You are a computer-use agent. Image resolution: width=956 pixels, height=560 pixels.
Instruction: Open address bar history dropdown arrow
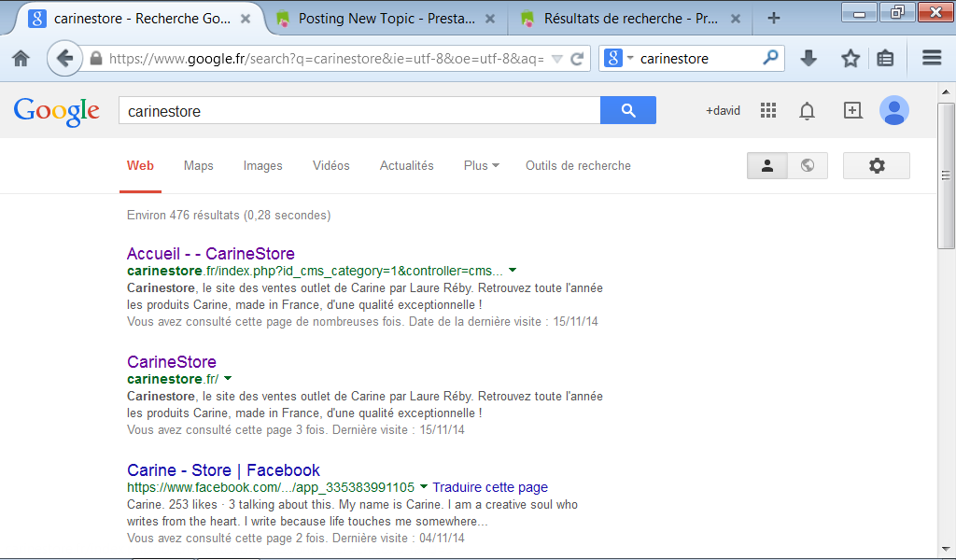coord(556,59)
